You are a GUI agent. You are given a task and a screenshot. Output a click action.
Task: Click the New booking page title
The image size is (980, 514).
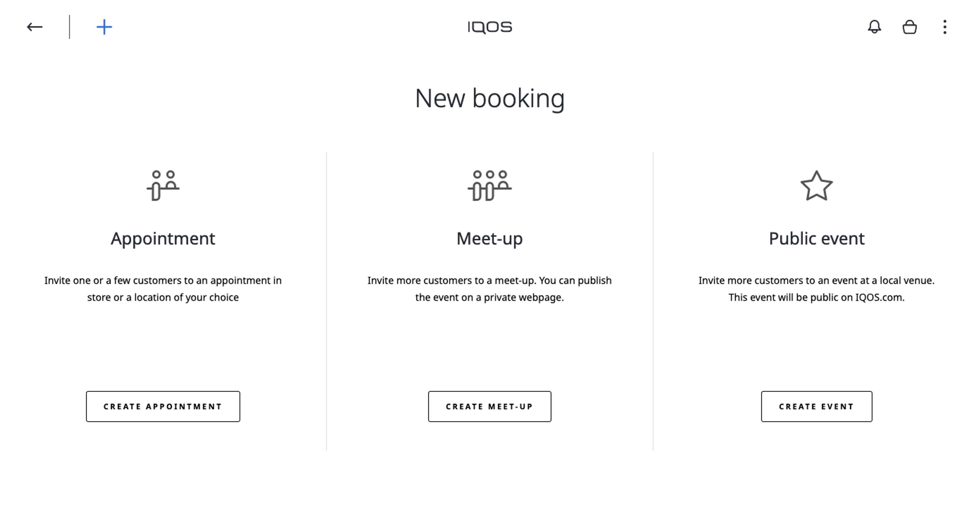(x=490, y=99)
